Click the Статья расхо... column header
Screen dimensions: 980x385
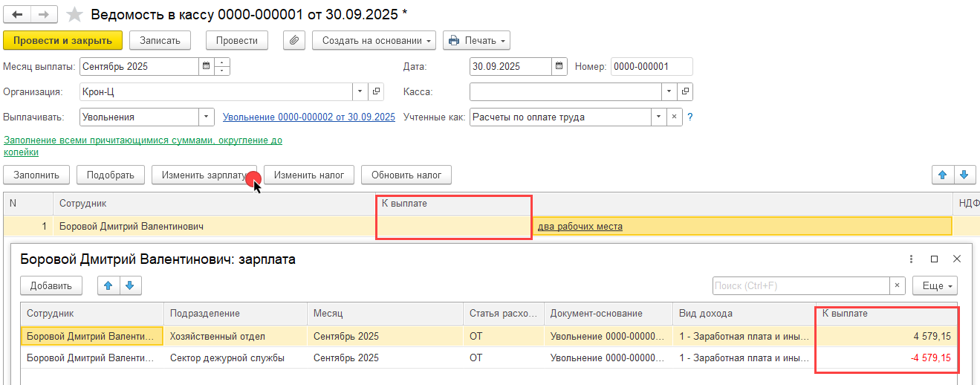(504, 314)
